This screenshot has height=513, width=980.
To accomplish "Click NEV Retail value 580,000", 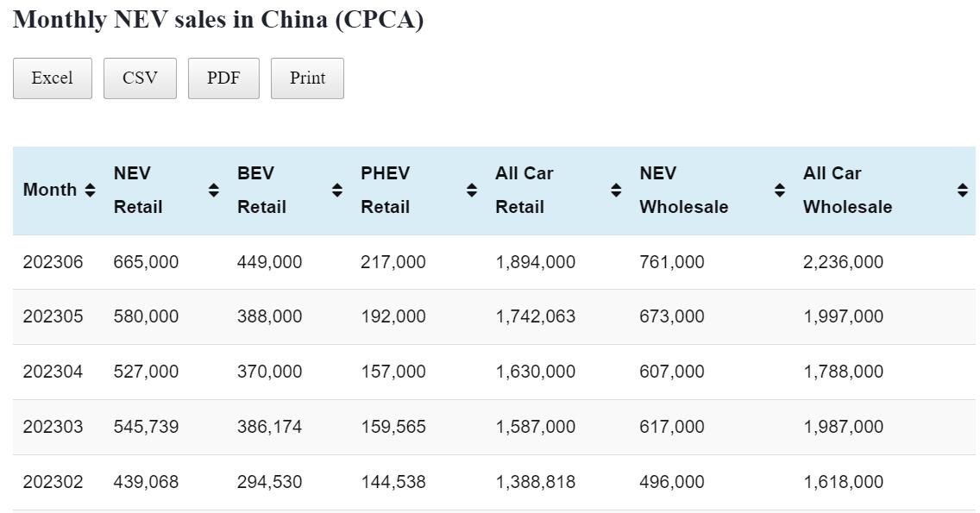I will click(146, 316).
